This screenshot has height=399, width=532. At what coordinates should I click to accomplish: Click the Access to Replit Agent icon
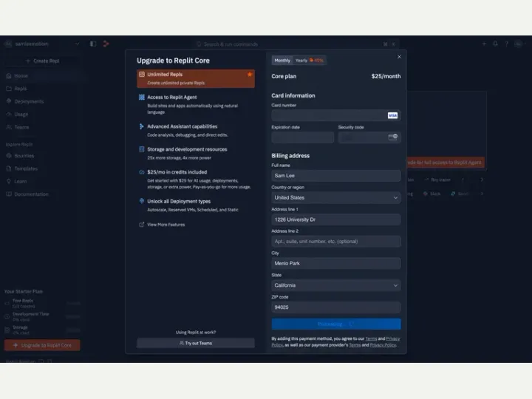pyautogui.click(x=141, y=97)
